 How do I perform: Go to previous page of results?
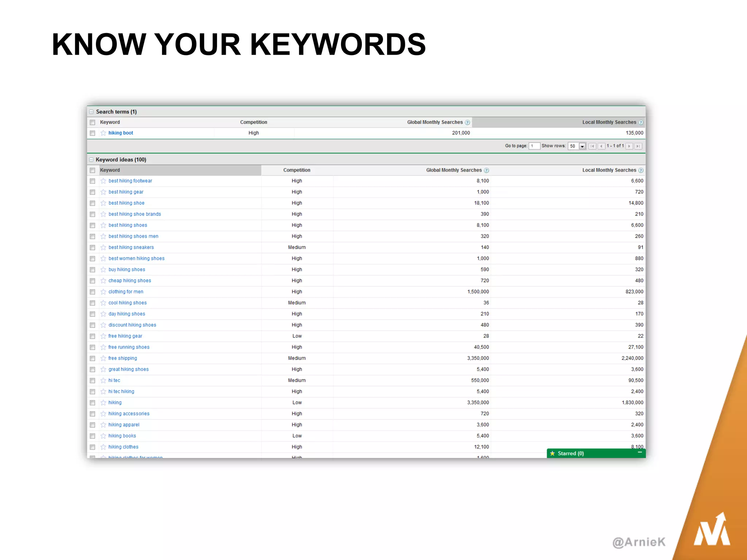(x=601, y=146)
